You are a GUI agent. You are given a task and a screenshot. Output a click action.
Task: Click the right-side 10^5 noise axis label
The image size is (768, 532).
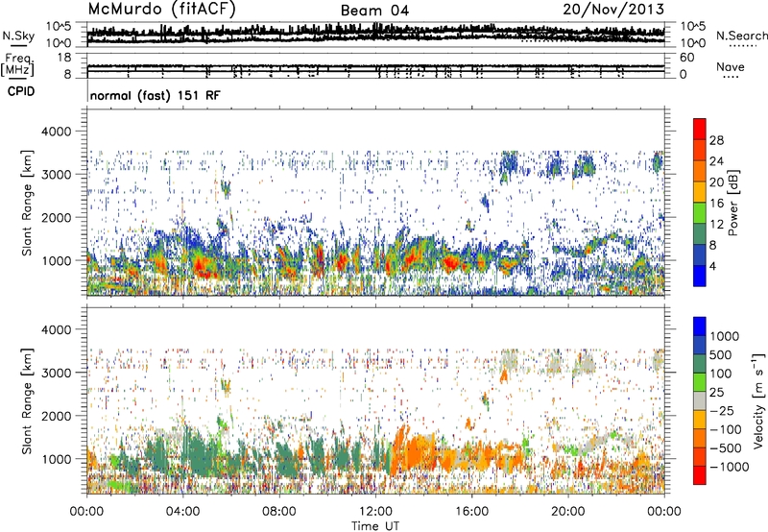(692, 27)
